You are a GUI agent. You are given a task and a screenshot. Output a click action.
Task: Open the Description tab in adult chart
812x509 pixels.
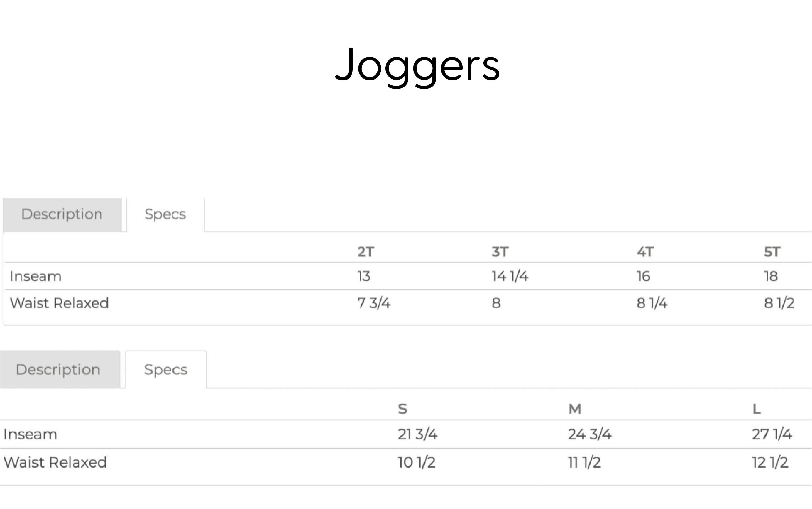60,369
